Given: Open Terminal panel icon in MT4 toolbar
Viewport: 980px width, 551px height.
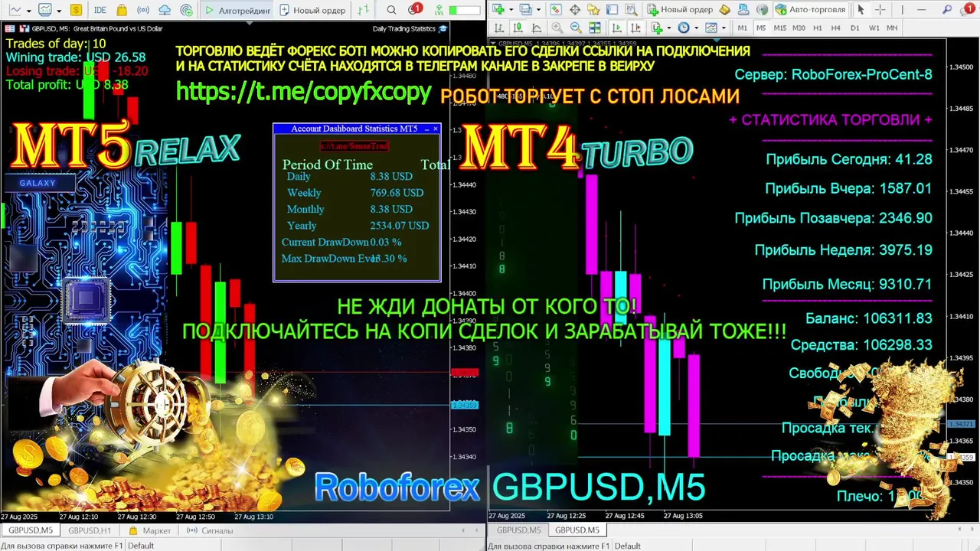Looking at the screenshot, I should pos(612,10).
